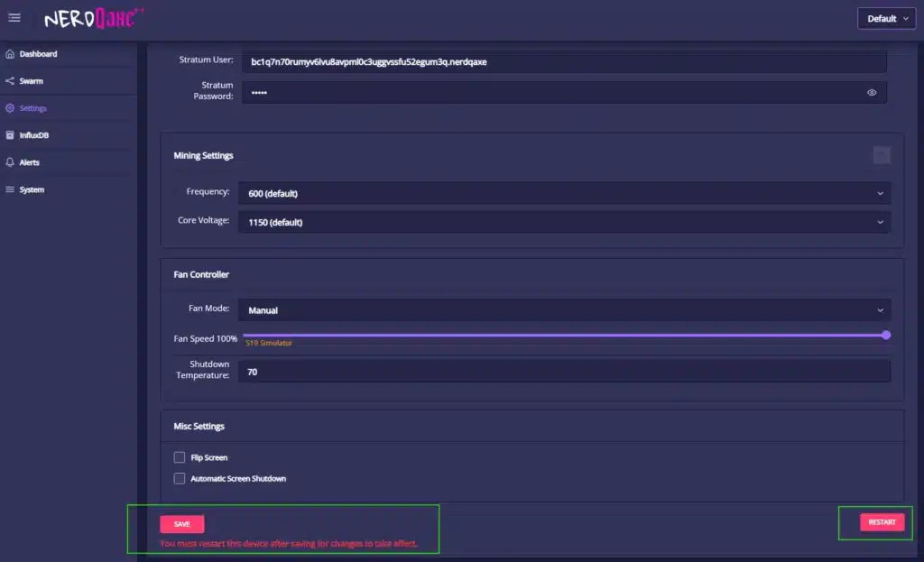The image size is (924, 562).
Task: Open the Default theme dropdown
Action: pos(886,18)
